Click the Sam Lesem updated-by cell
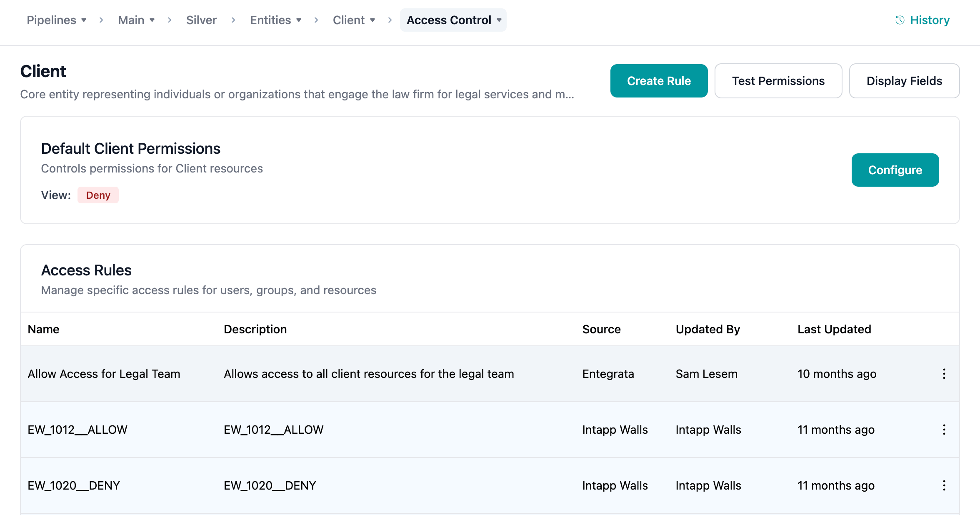Viewport: 980px width, 515px height. coord(706,374)
